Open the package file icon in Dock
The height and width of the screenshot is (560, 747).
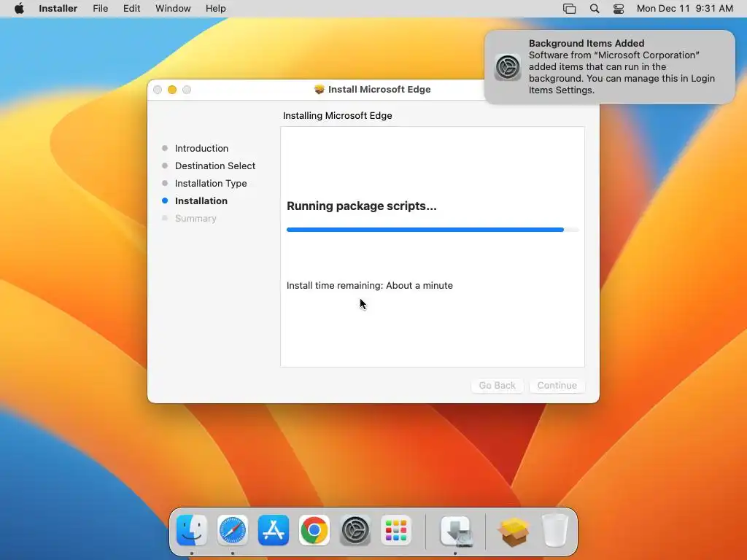pos(514,531)
